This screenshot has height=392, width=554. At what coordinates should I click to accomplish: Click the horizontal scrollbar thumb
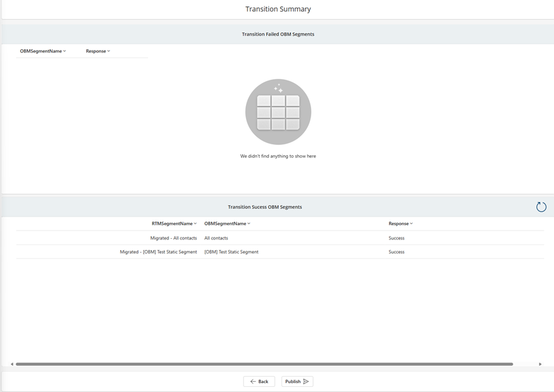(264, 364)
